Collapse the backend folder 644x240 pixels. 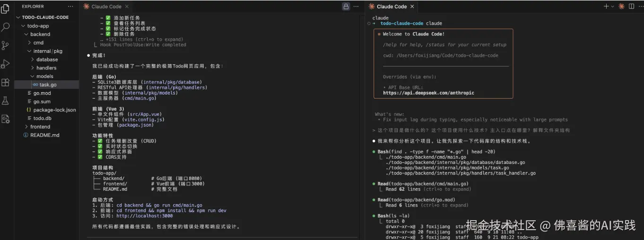pos(26,34)
